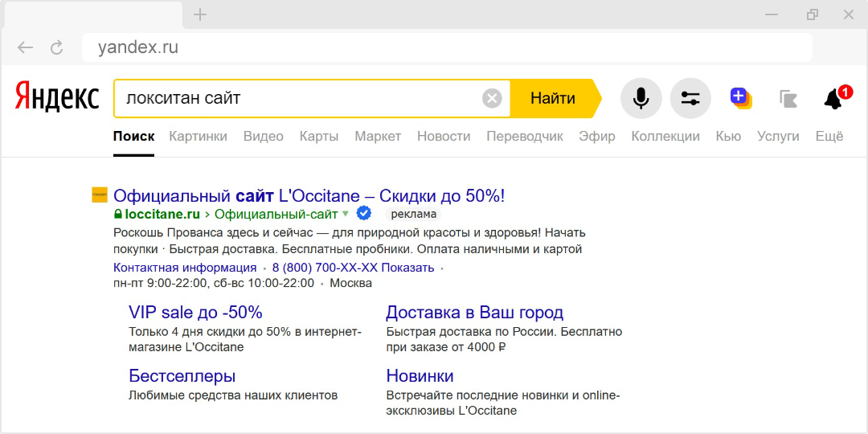Open the bookmarks flag icon
Image resolution: width=868 pixels, height=434 pixels.
coord(788,99)
